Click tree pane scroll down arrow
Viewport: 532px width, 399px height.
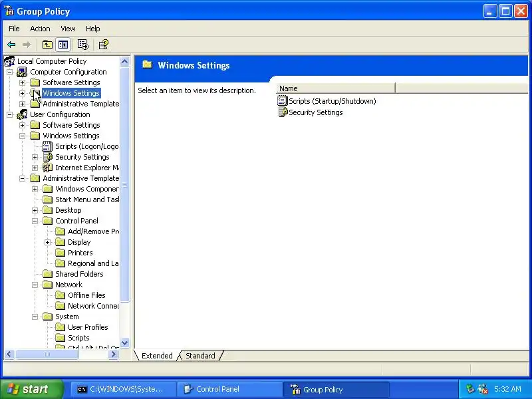click(124, 342)
